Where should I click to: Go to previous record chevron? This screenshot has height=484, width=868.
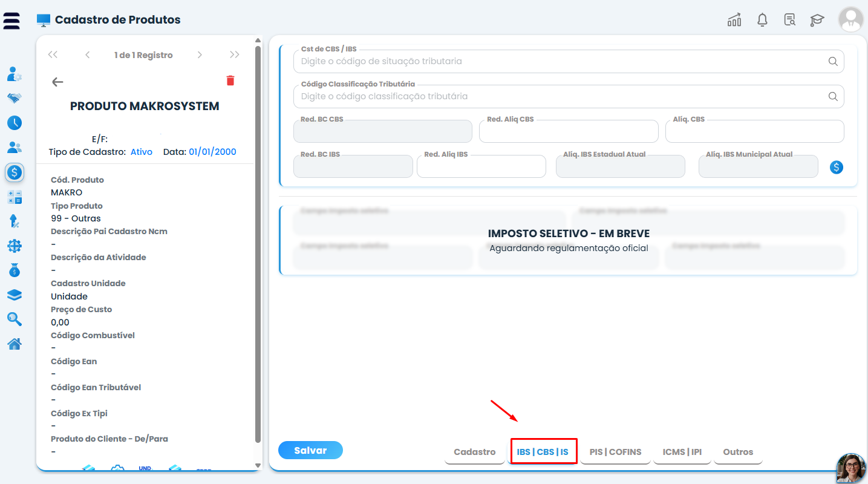[x=88, y=54]
